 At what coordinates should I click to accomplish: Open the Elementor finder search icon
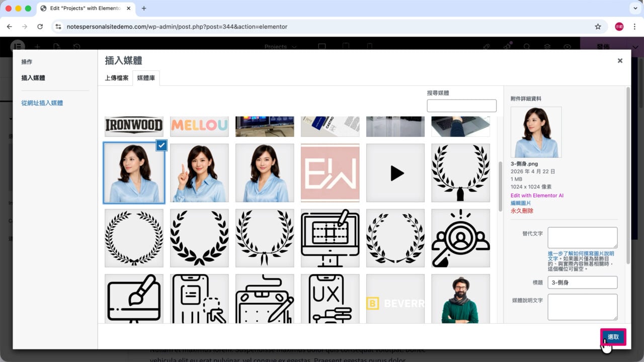(x=527, y=47)
